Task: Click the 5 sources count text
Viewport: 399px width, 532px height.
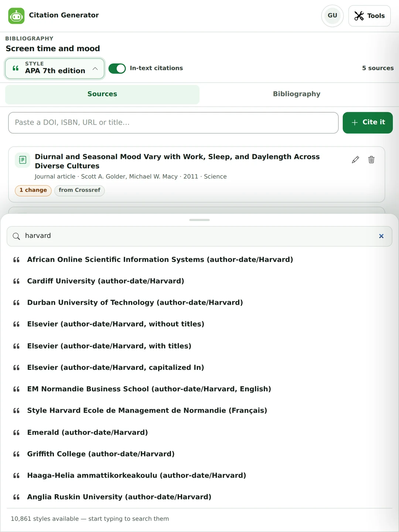Action: click(378, 68)
